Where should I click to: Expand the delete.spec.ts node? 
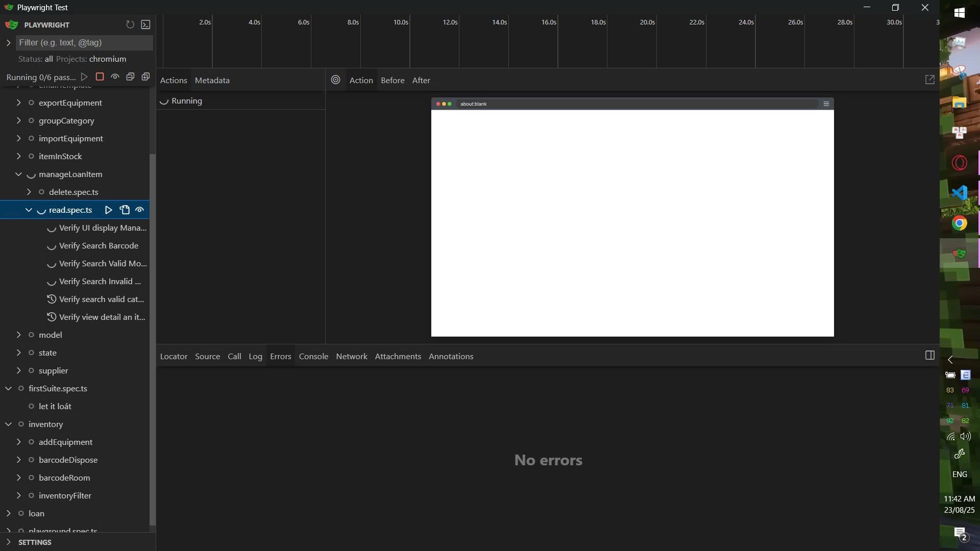click(x=29, y=192)
